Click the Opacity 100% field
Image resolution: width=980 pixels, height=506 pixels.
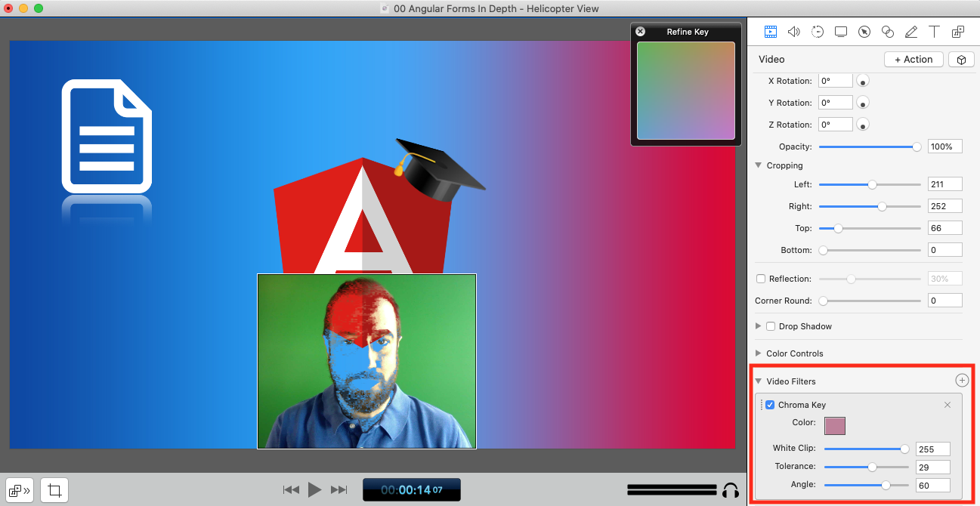[944, 147]
